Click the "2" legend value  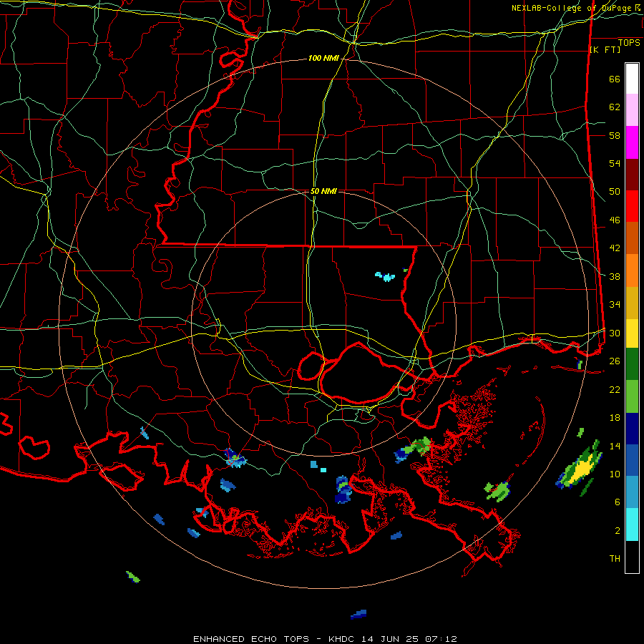point(618,531)
